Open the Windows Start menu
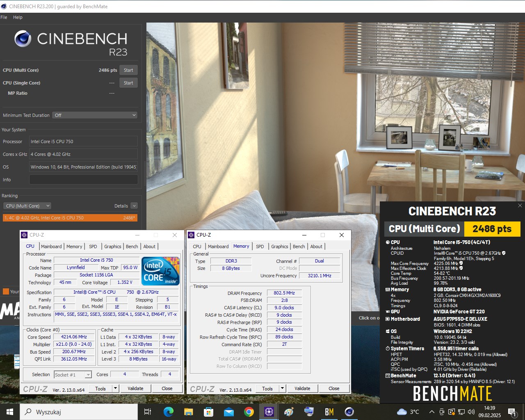 [x=10, y=412]
